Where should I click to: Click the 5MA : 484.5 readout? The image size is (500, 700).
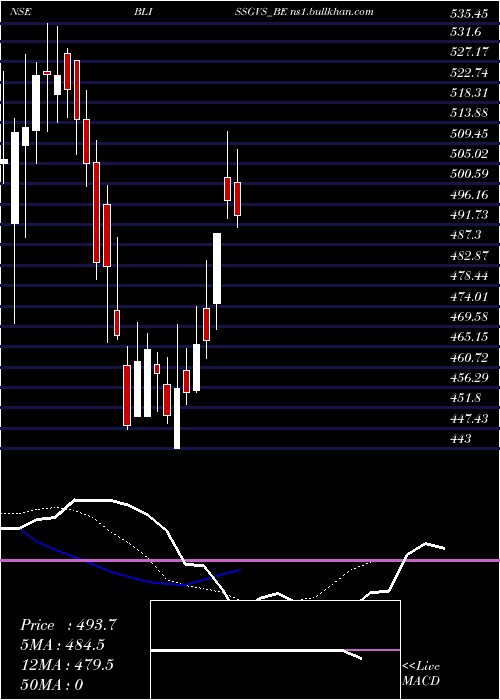65,645
